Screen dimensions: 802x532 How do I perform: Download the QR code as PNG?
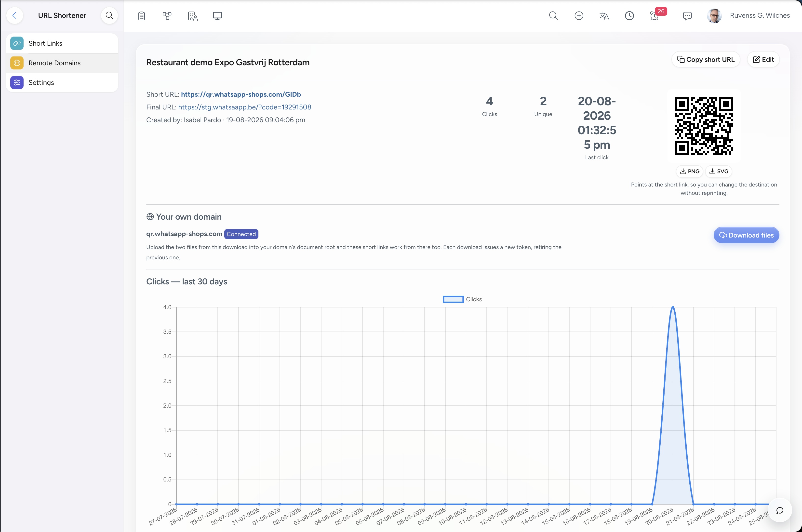point(690,171)
